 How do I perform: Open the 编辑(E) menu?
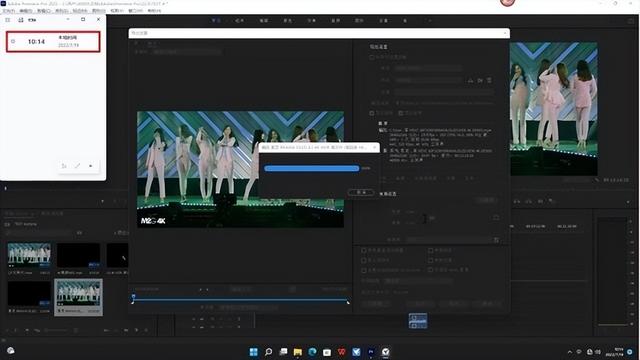tap(25, 11)
